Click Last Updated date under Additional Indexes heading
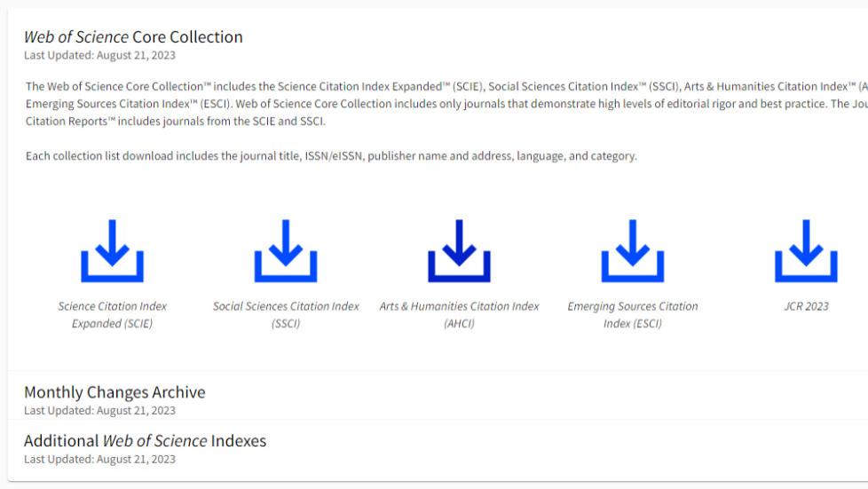This screenshot has width=868, height=489. (x=99, y=460)
